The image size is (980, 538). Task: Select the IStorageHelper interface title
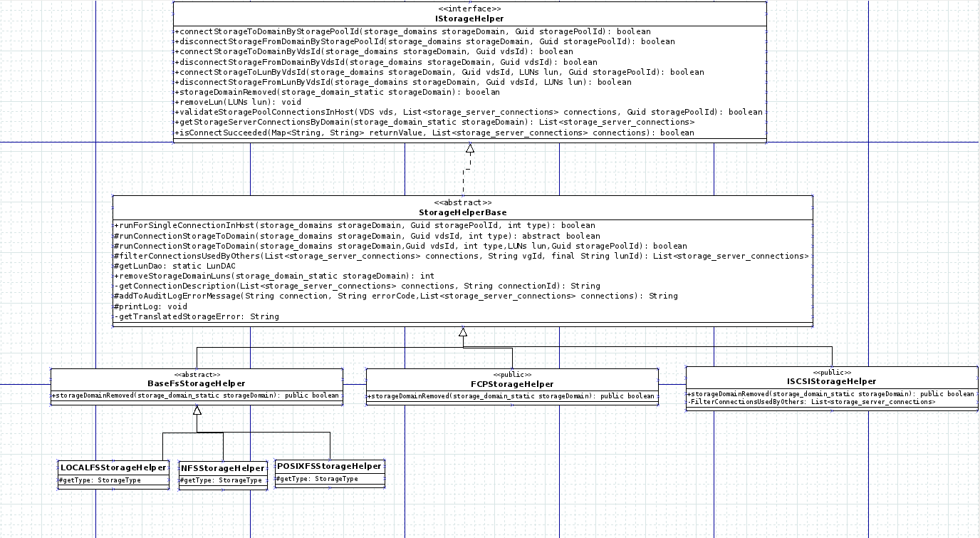coord(469,19)
